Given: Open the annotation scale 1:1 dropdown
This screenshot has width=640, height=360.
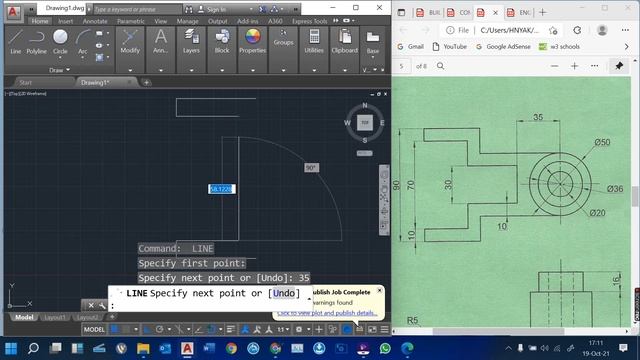Looking at the screenshot, I should tap(284, 329).
